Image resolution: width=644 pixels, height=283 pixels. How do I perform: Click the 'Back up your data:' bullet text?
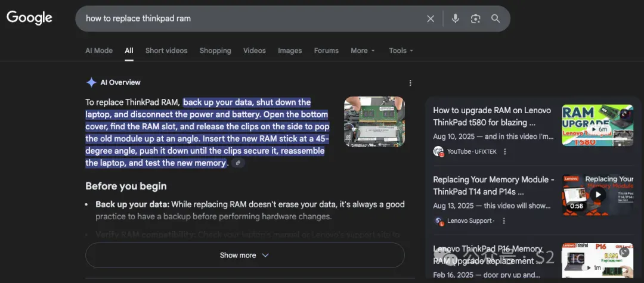tap(132, 204)
